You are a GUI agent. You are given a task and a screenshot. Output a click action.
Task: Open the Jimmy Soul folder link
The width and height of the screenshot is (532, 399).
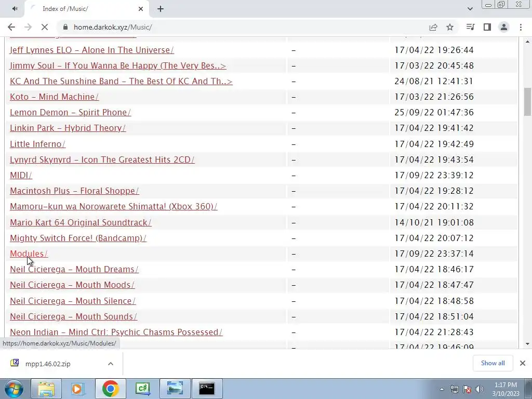[118, 65]
